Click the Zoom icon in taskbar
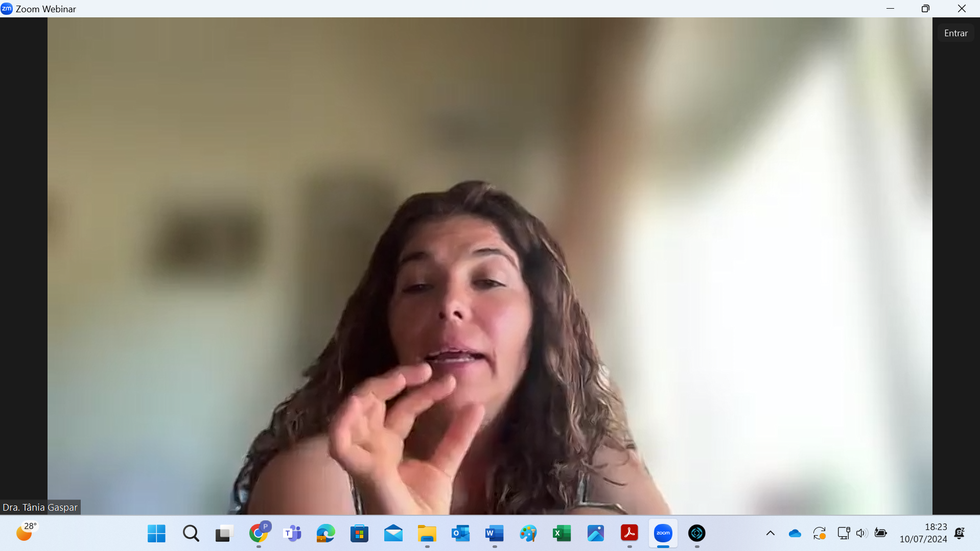980x551 pixels. click(x=663, y=533)
